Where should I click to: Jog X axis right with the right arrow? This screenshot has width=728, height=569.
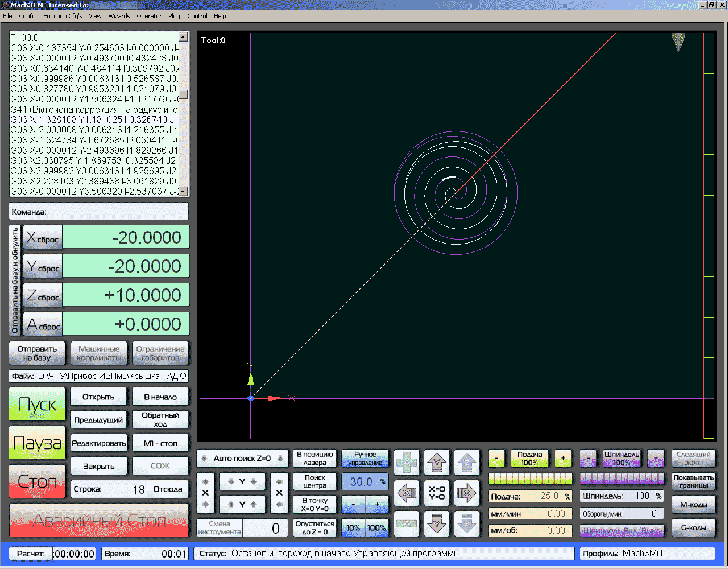466,493
